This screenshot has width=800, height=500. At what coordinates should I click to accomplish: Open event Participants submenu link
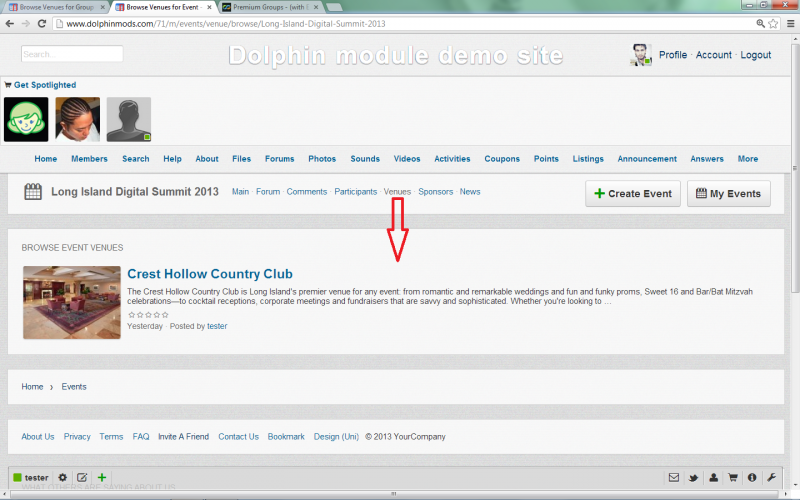pos(356,192)
